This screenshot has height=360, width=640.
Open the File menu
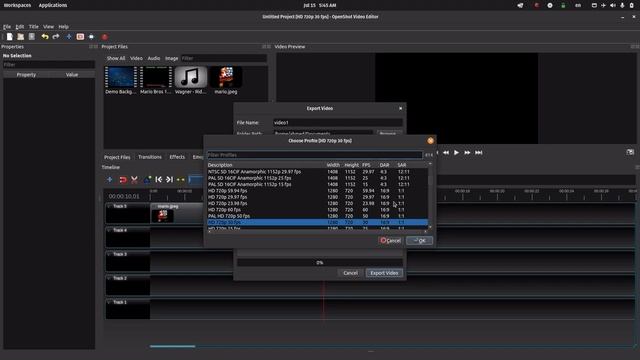coord(7,27)
